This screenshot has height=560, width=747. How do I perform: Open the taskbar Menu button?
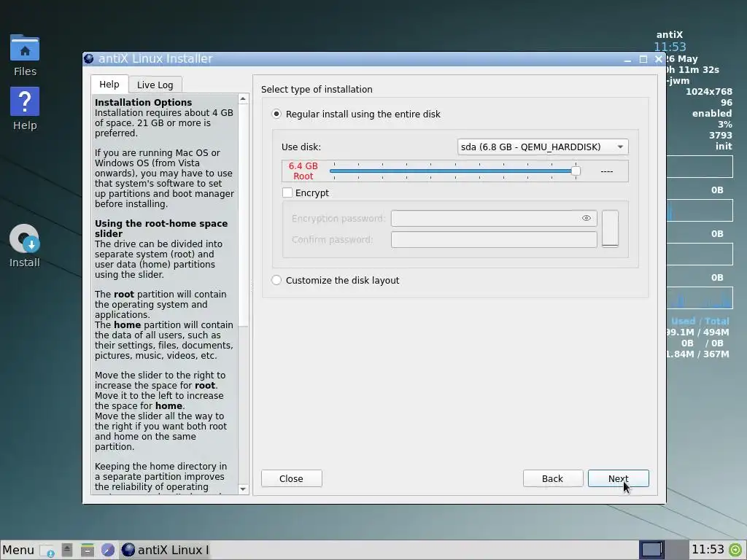[18, 550]
